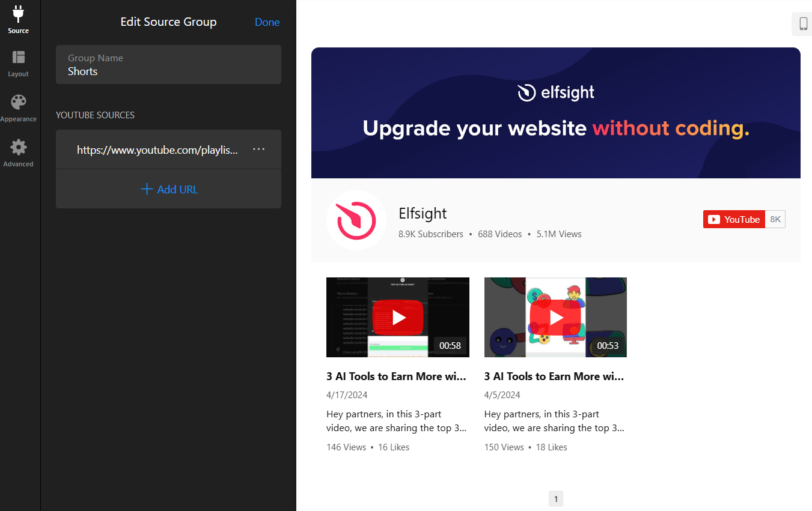812x511 pixels.
Task: Click description of the 150-views video
Action: click(555, 421)
